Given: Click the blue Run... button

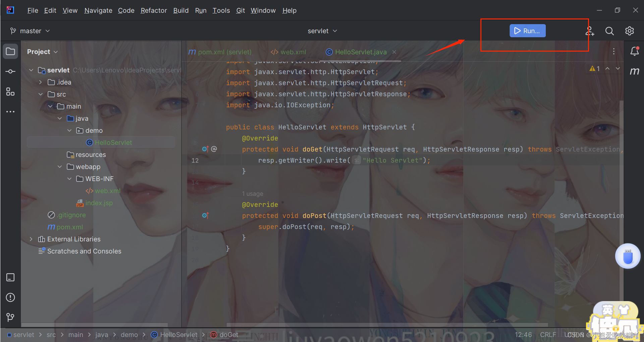Looking at the screenshot, I should [x=527, y=31].
